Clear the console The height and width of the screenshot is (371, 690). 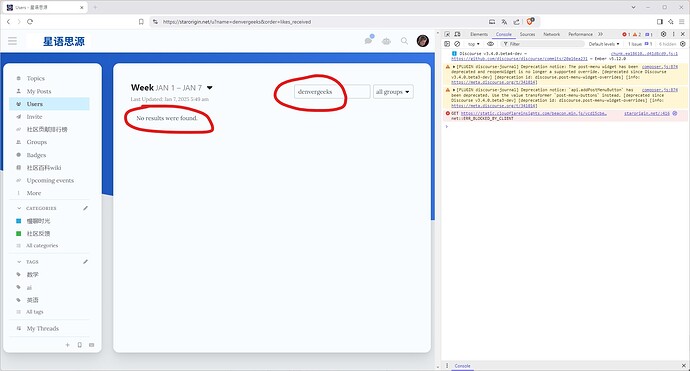point(457,44)
